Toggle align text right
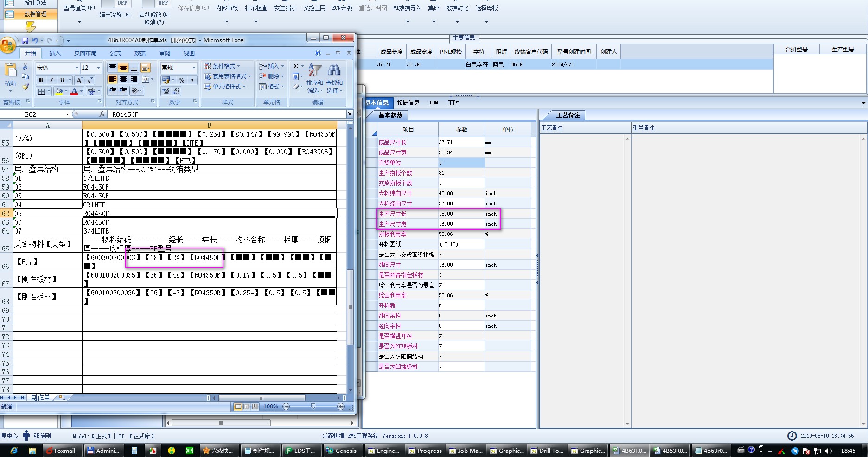868x457 pixels. click(134, 79)
